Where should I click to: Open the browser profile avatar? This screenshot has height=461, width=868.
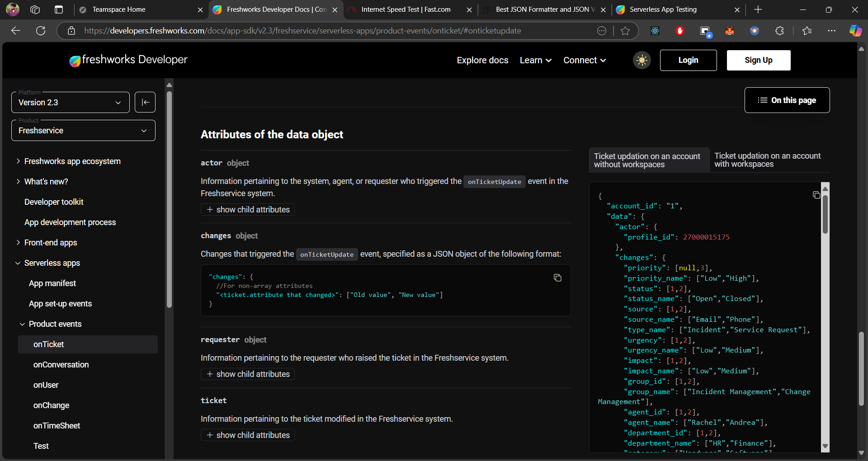tap(13, 9)
